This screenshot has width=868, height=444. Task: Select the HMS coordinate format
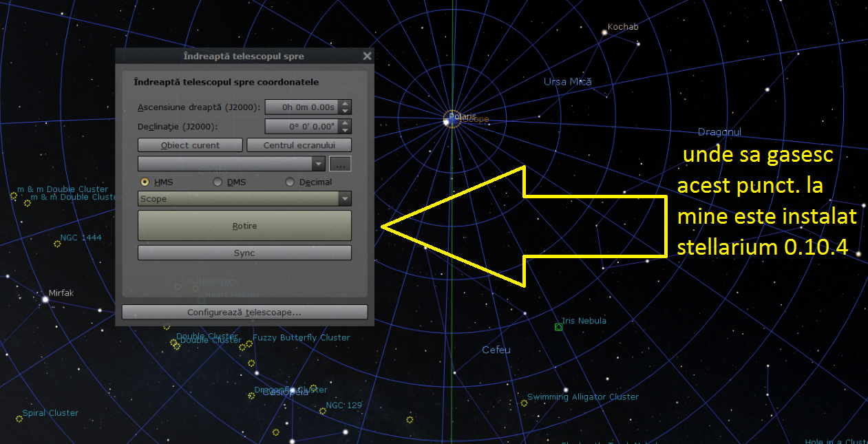pos(145,182)
